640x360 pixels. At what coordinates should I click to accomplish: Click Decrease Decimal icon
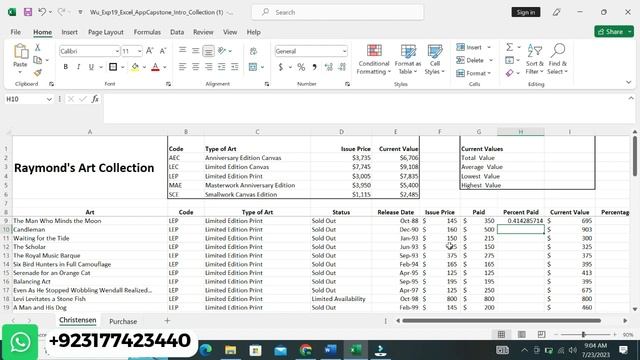[342, 67]
